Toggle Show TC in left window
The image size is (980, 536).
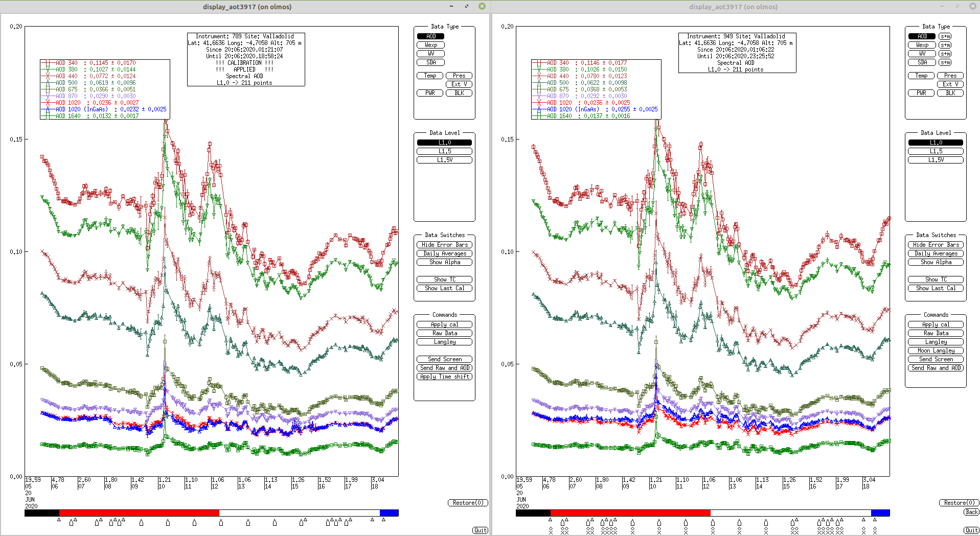[x=444, y=279]
